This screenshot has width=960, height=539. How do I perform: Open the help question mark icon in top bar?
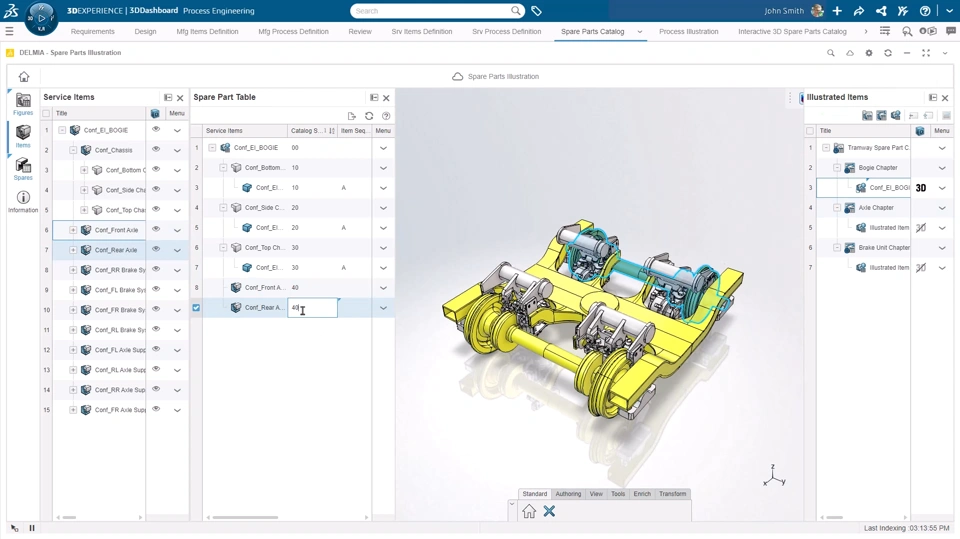click(x=925, y=11)
